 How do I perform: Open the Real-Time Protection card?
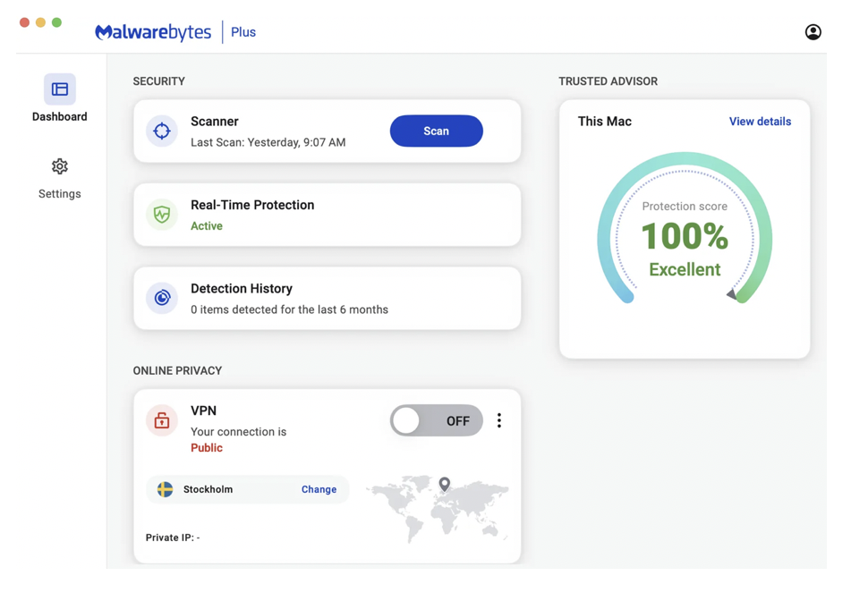[x=328, y=215]
